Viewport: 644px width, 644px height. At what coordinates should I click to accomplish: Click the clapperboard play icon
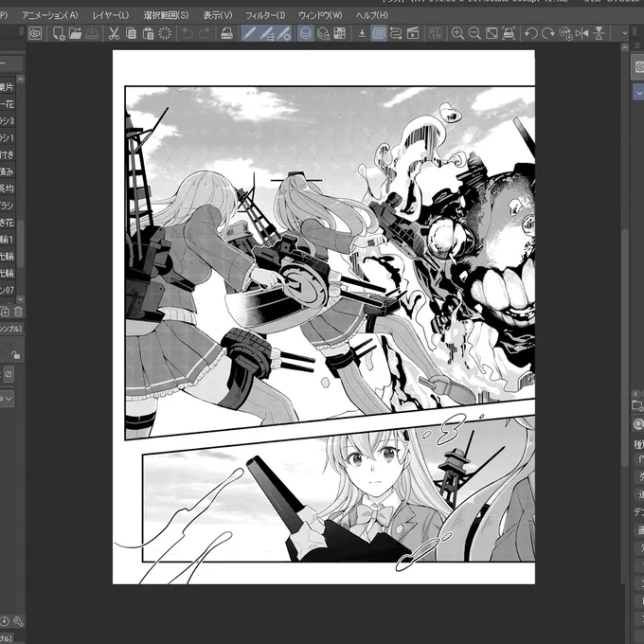(x=413, y=33)
